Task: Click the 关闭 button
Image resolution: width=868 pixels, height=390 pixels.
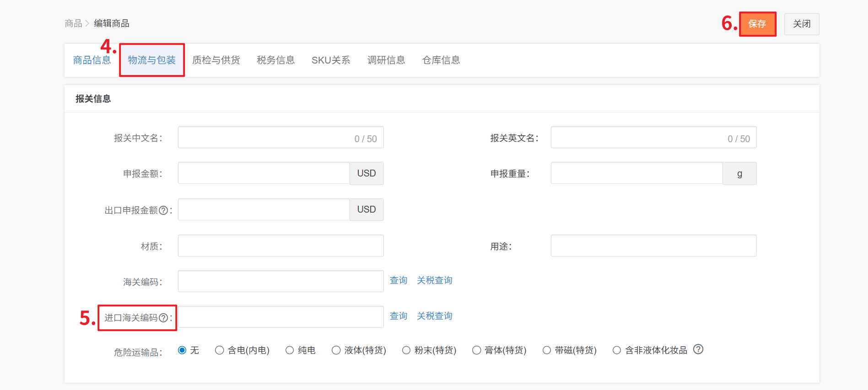Action: 801,24
